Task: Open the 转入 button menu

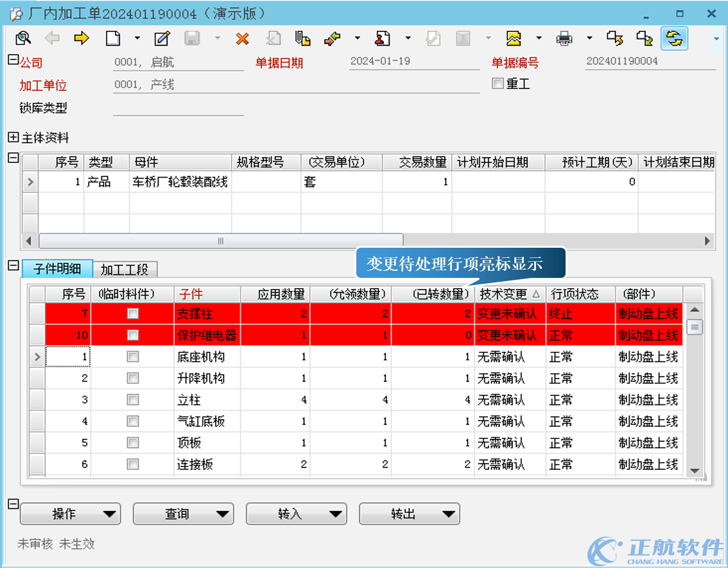Action: pyautogui.click(x=296, y=513)
